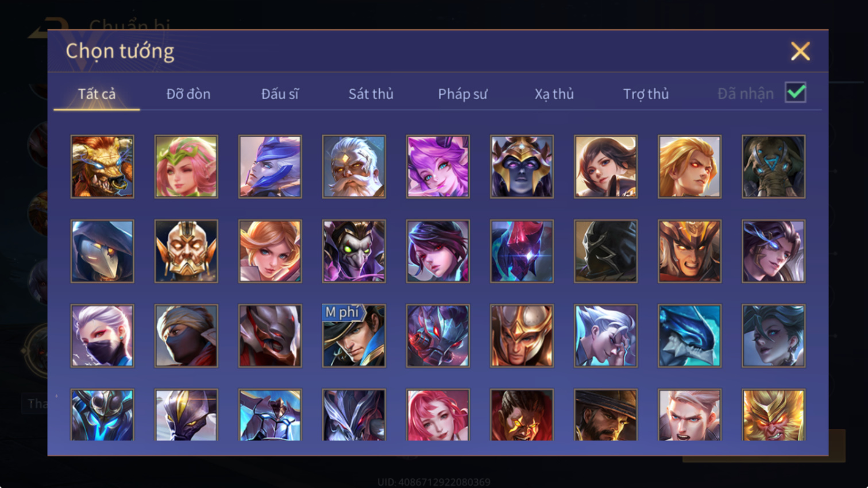
Task: Select the "Tất cả" tab
Action: click(97, 94)
